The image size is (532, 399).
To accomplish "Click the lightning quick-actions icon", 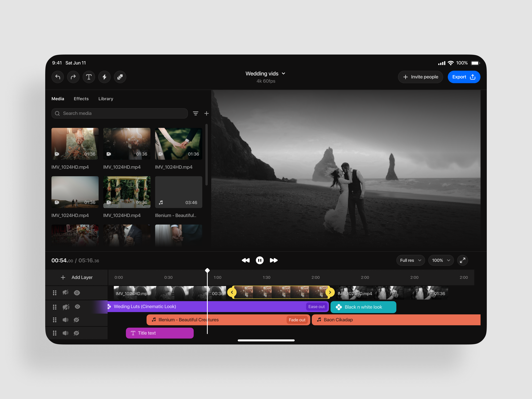I will 104,77.
